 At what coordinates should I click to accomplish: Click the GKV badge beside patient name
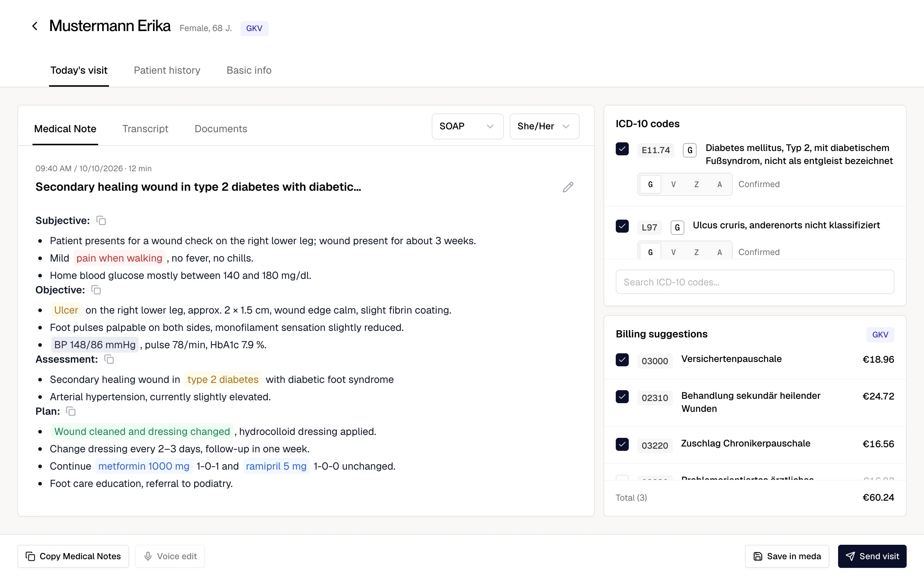tap(254, 28)
